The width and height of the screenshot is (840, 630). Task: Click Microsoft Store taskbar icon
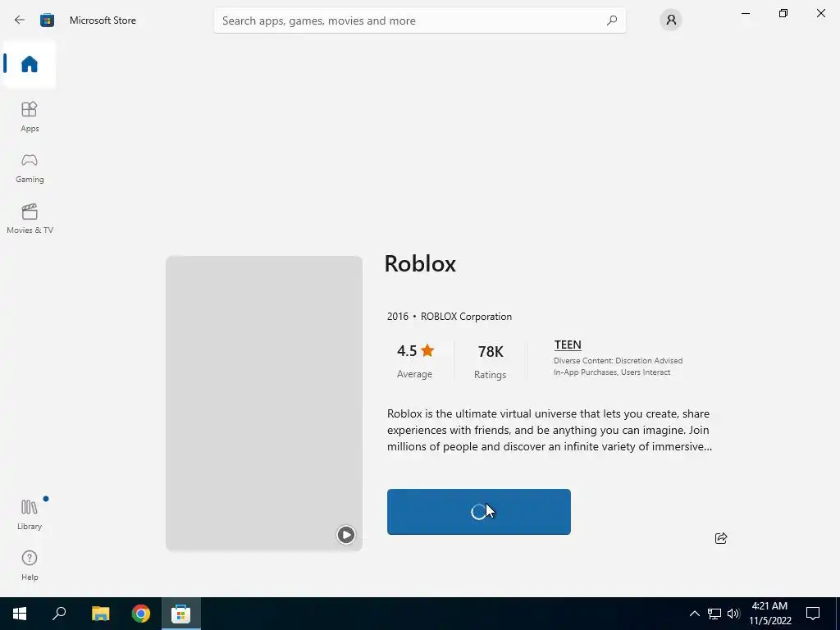click(x=181, y=614)
